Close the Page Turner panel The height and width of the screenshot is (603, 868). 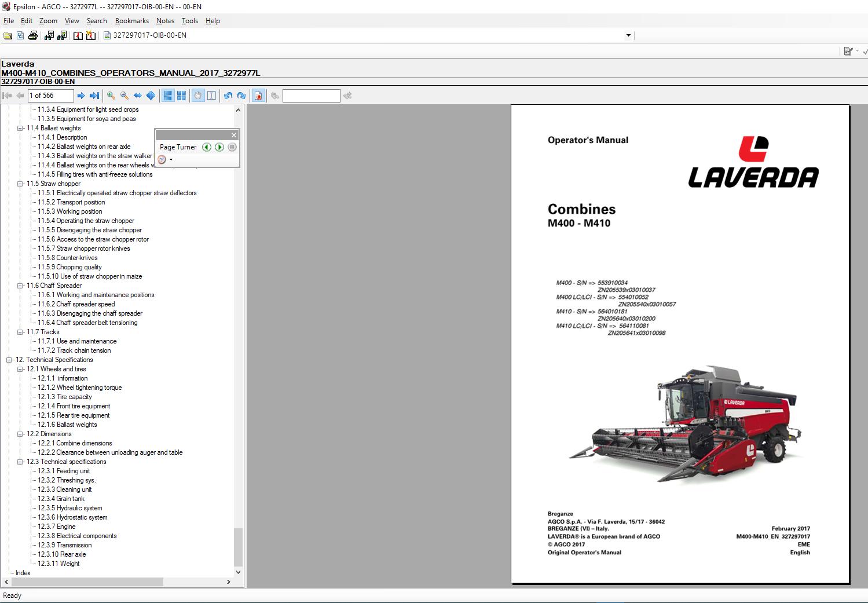click(x=234, y=135)
